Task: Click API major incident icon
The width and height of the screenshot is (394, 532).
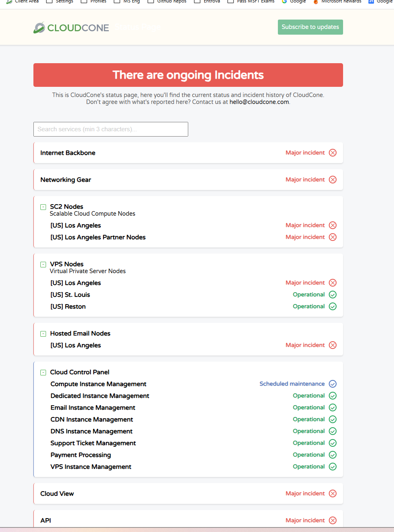Action: [333, 521]
